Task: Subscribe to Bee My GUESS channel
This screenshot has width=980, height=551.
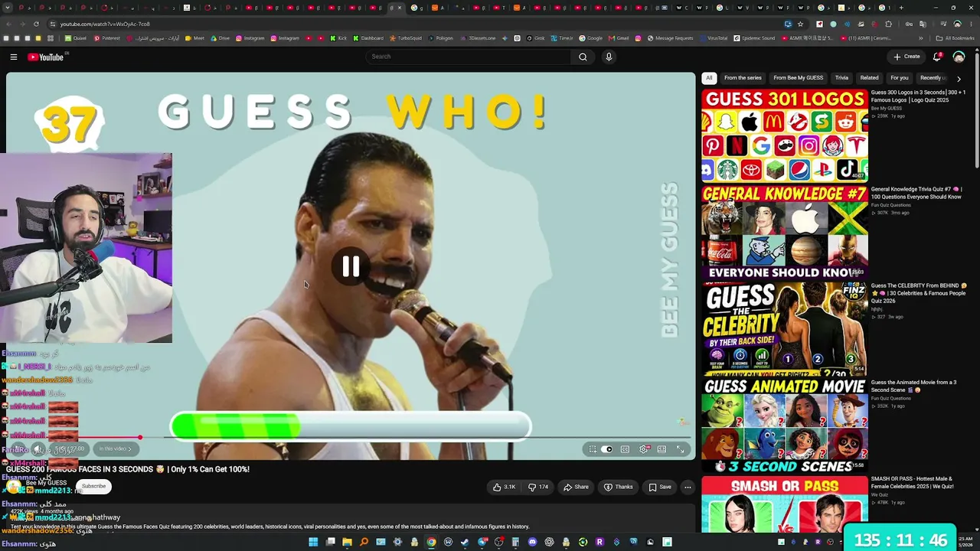Action: [x=94, y=486]
